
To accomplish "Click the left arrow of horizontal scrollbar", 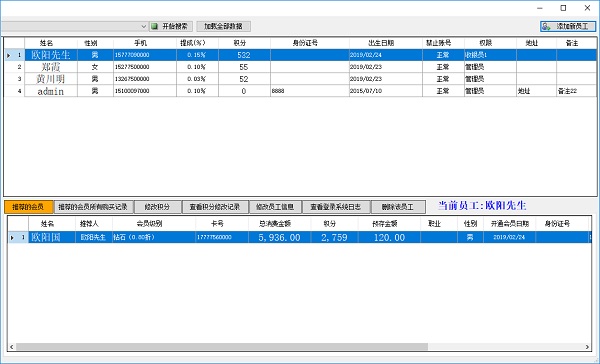I will pyautogui.click(x=12, y=347).
